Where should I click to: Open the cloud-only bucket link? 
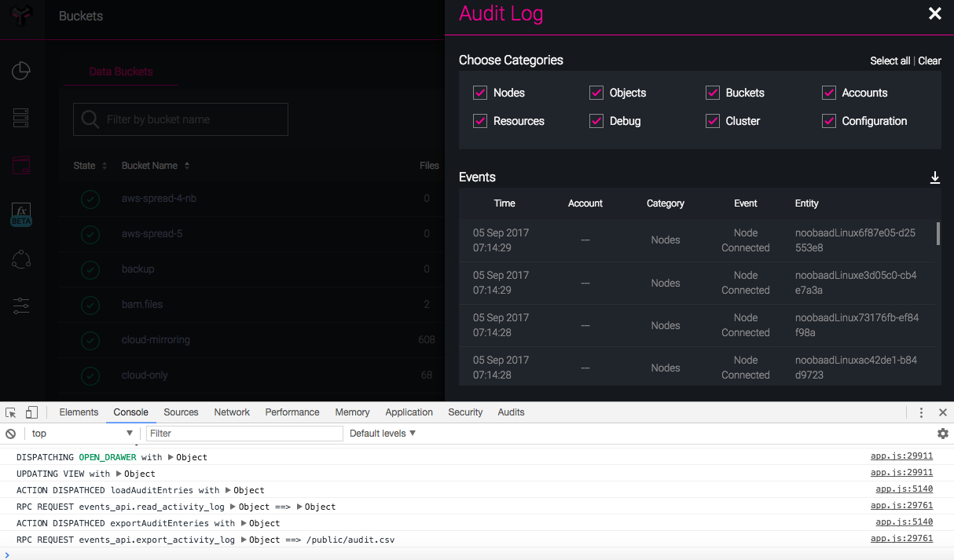click(145, 375)
